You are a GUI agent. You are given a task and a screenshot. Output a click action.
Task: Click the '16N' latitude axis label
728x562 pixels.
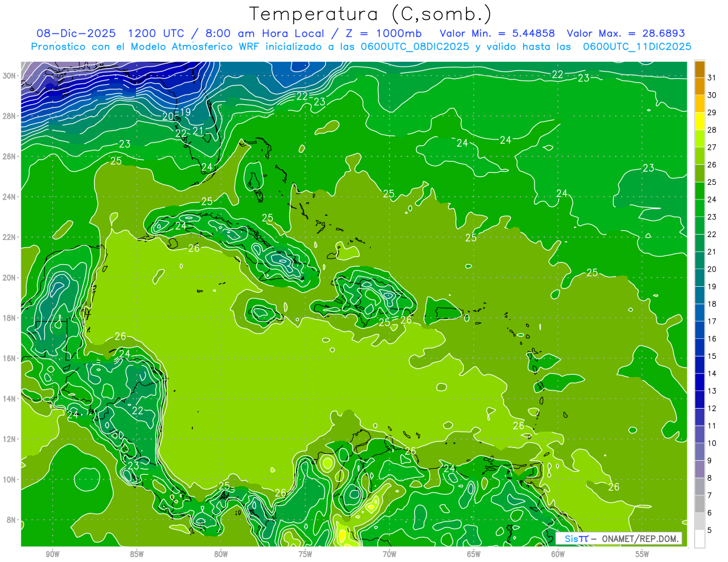point(10,358)
